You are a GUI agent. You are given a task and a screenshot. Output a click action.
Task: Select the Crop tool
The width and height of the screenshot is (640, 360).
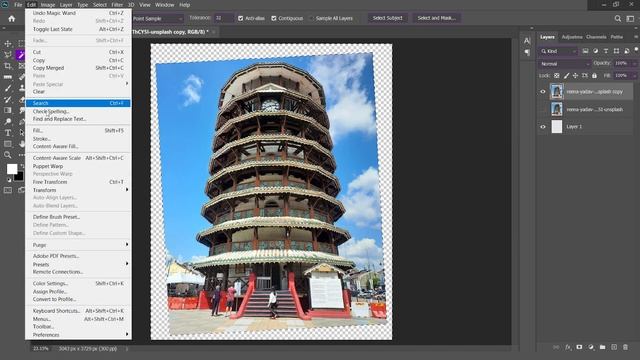8,66
